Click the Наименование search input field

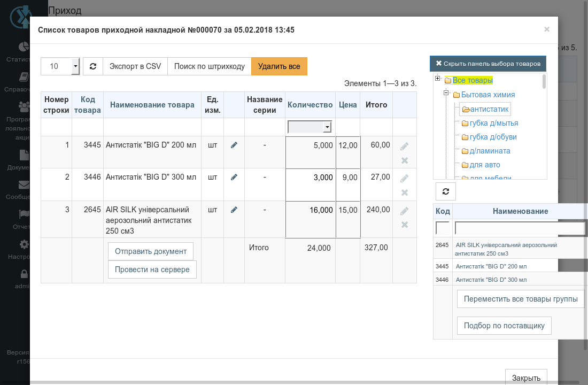click(x=520, y=228)
